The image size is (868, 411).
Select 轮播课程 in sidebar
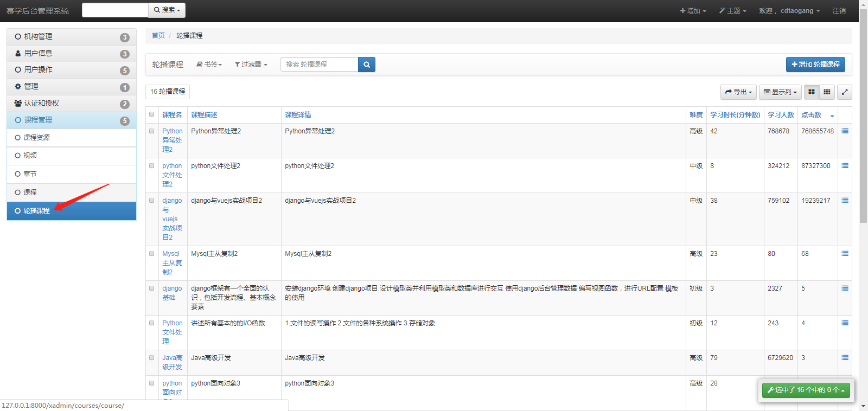point(72,211)
